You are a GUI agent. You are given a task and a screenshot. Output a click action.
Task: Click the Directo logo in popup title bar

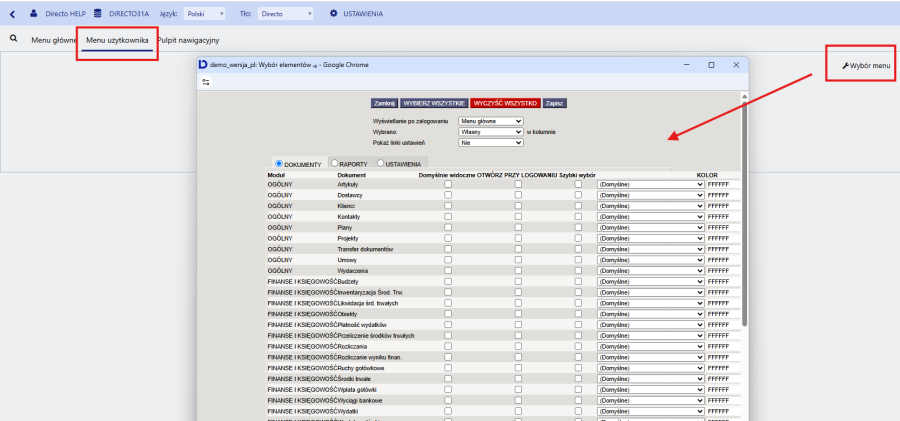(203, 65)
